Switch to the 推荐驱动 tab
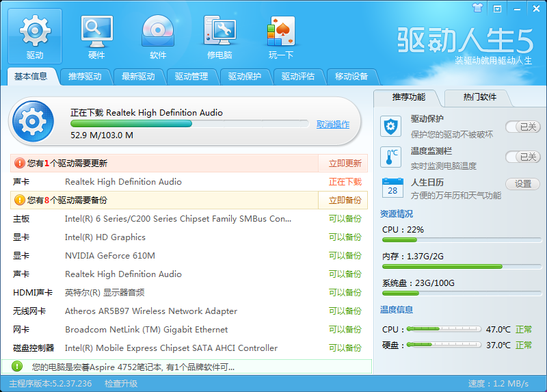 [x=85, y=77]
